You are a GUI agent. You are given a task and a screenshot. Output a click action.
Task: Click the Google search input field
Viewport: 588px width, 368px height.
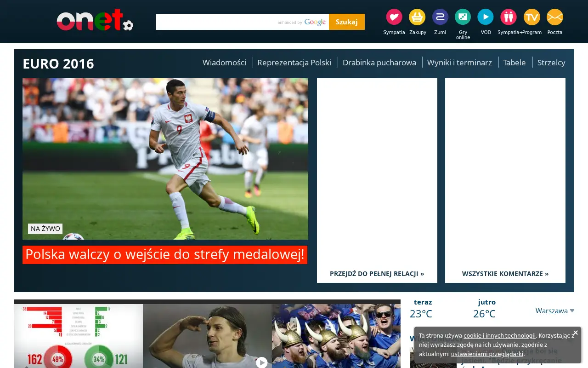[x=242, y=22]
